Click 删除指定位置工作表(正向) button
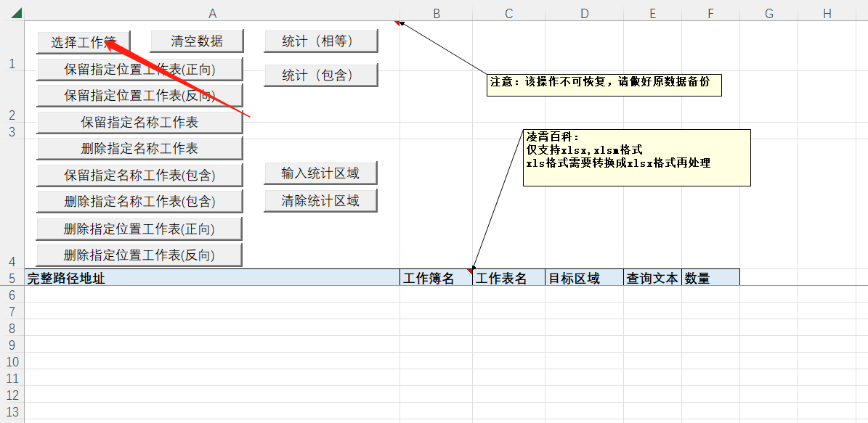 [139, 229]
